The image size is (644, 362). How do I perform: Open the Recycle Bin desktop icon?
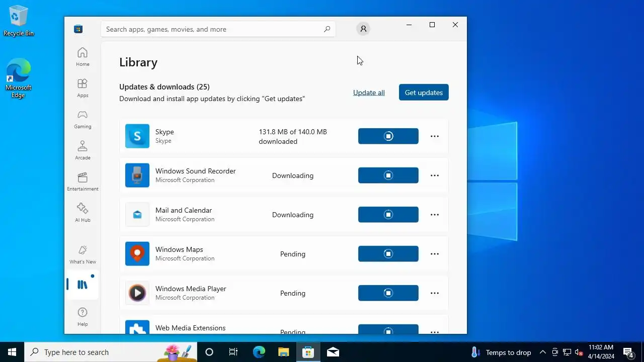pos(19,21)
